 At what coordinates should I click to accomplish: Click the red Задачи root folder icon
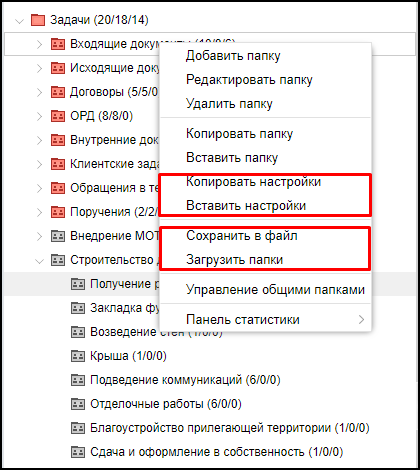pyautogui.click(x=38, y=20)
